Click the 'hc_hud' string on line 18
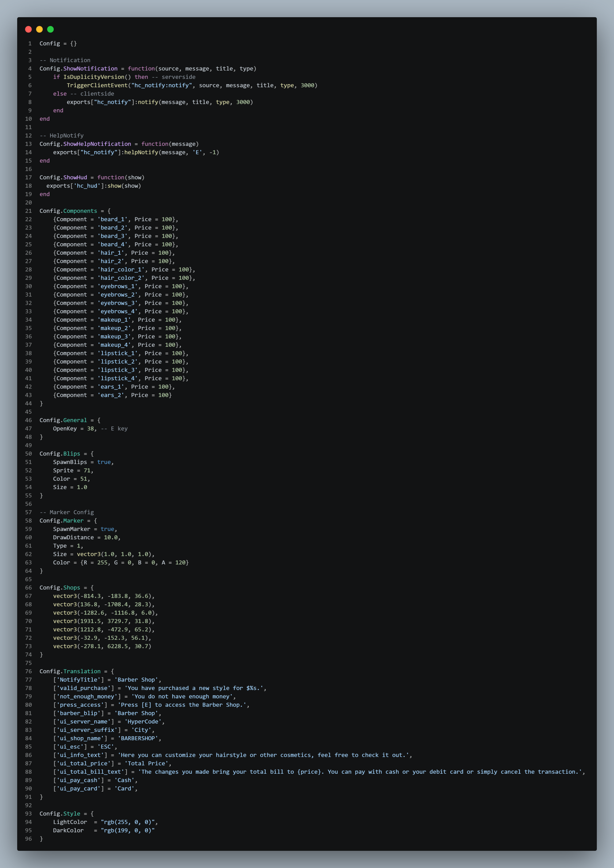The image size is (614, 868). click(87, 186)
